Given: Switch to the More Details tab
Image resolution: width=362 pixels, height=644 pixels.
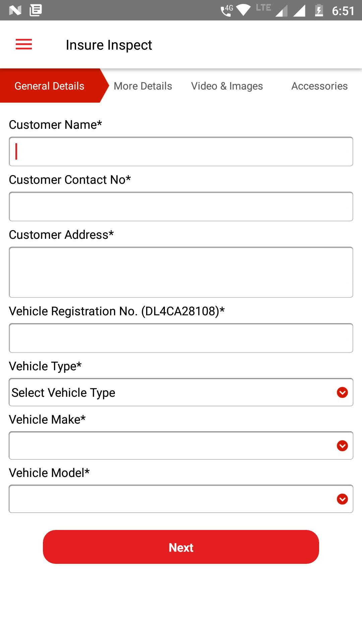Looking at the screenshot, I should [143, 86].
